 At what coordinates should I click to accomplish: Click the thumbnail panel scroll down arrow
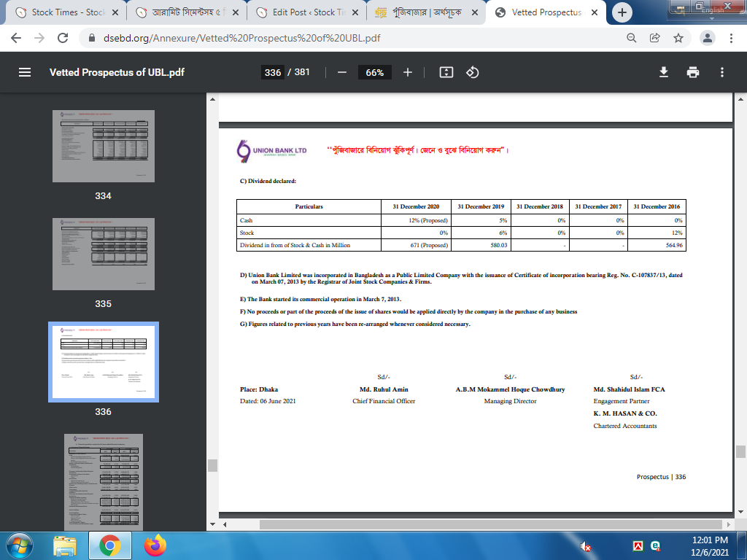tap(212, 524)
